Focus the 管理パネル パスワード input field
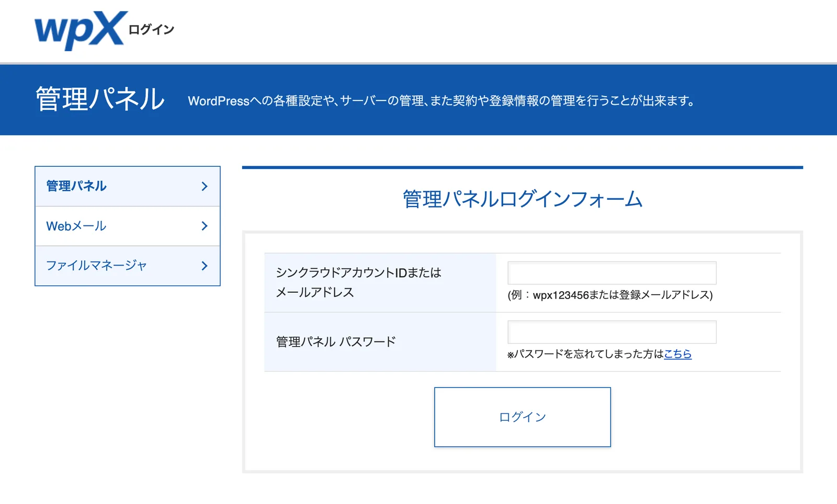This screenshot has height=504, width=837. 612,332
